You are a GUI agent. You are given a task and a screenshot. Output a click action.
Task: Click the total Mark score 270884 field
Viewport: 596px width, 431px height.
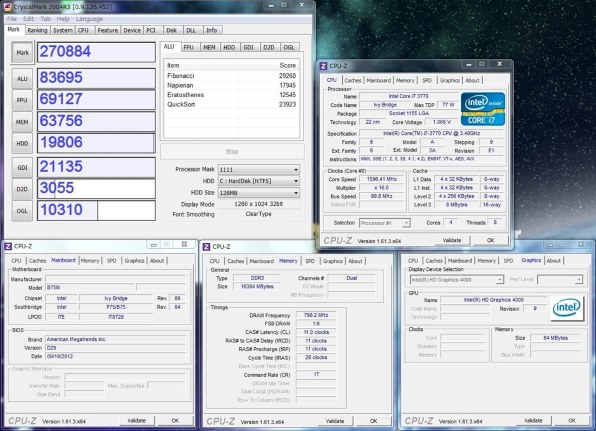(97, 52)
